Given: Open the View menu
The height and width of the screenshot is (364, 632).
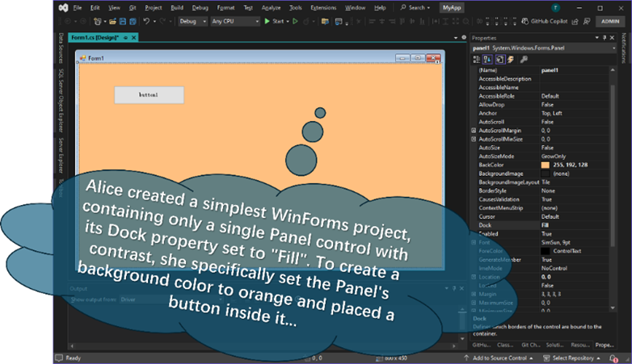Looking at the screenshot, I should [115, 7].
